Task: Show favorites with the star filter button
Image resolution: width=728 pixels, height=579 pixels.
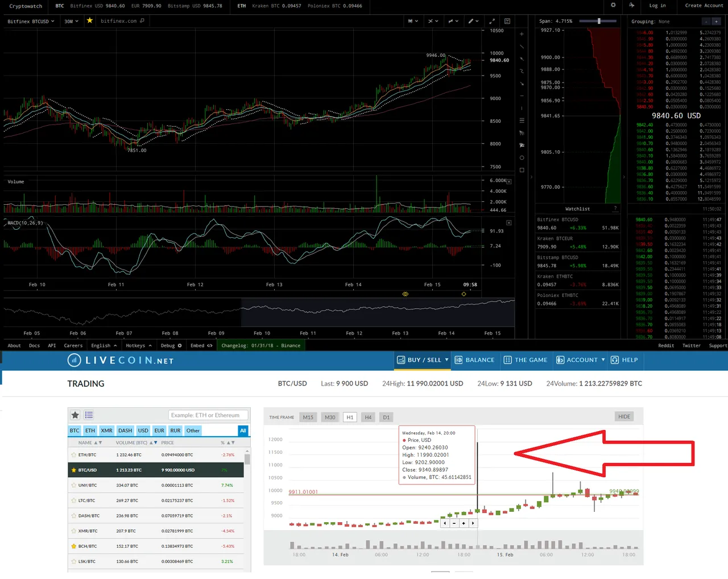Action: [75, 415]
